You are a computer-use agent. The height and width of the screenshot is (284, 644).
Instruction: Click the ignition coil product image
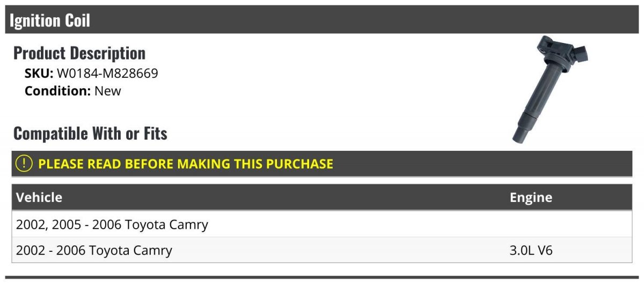(x=550, y=89)
